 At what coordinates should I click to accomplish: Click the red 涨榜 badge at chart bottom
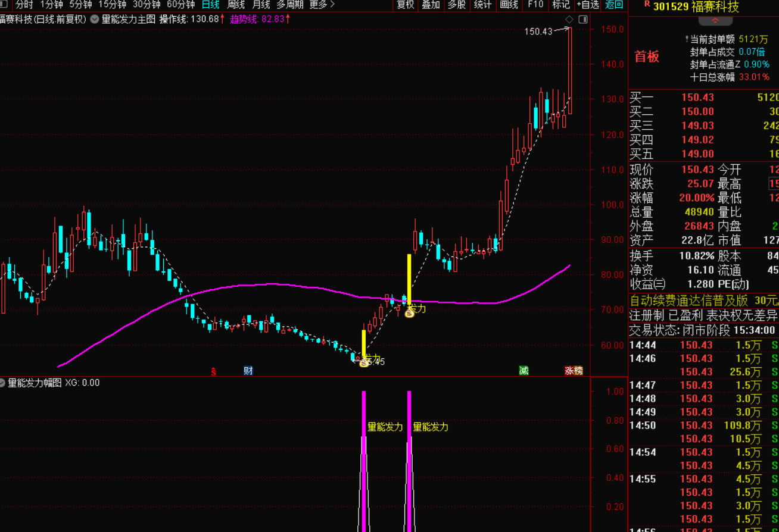coord(574,371)
